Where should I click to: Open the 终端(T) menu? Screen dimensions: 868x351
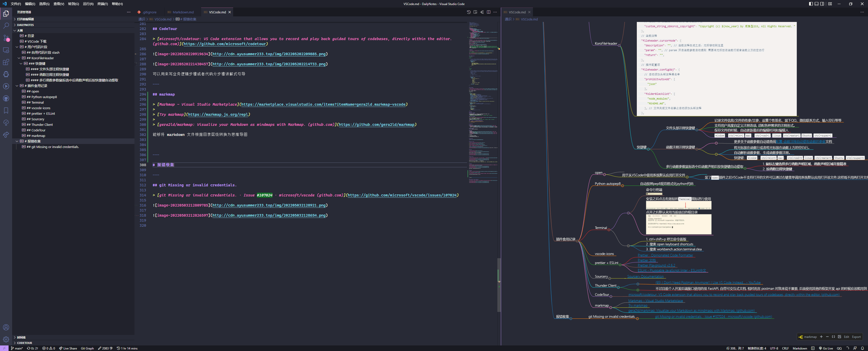click(102, 4)
